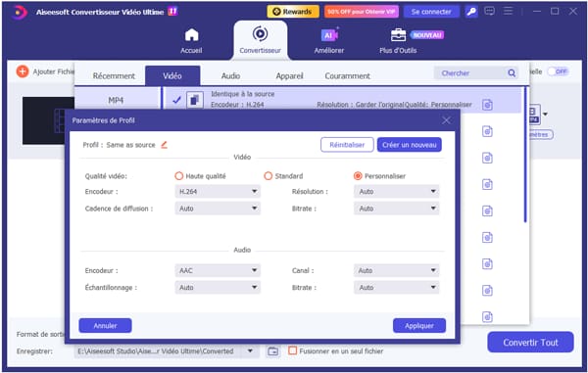588x373 pixels.
Task: Open the video Encodeur H.264 dropdown
Action: point(218,191)
